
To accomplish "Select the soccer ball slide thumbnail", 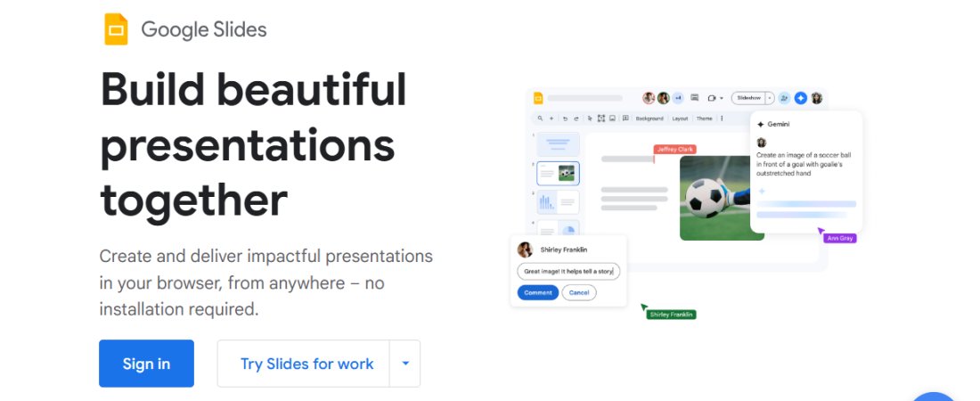I will pos(558,173).
